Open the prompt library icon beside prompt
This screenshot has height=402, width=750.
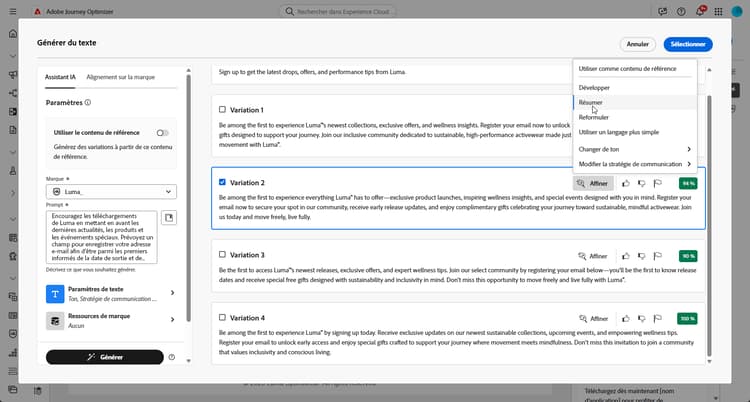(x=169, y=218)
